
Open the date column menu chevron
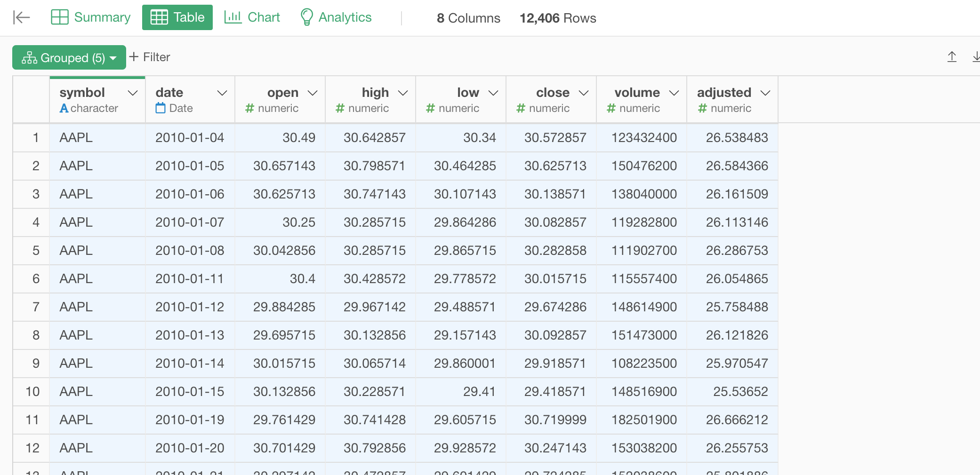pyautogui.click(x=222, y=93)
